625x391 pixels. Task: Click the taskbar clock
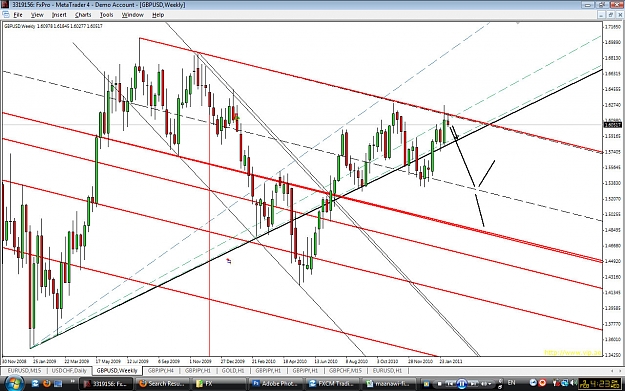[600, 383]
